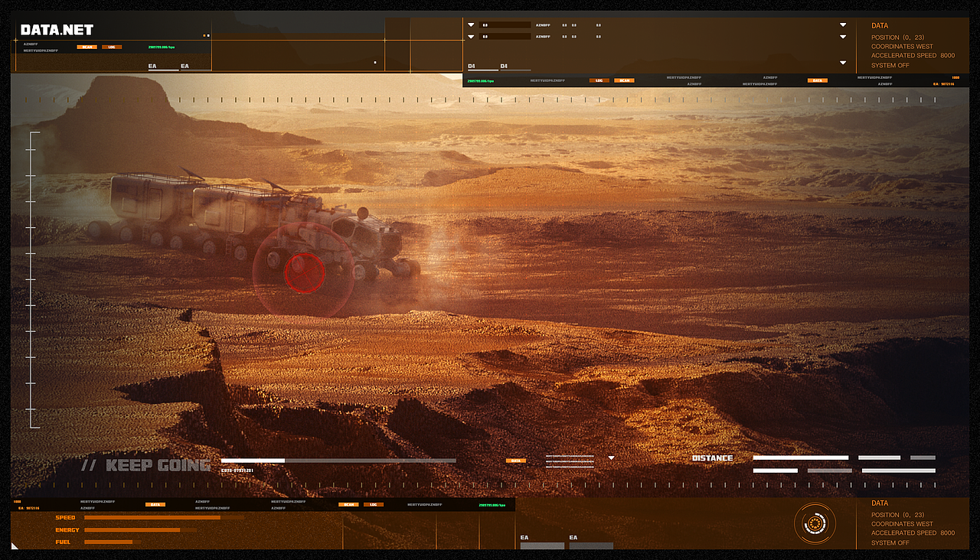Viewport: 980px width, 560px height.
Task: Click the LOG button in the top-right strip
Action: click(x=599, y=80)
